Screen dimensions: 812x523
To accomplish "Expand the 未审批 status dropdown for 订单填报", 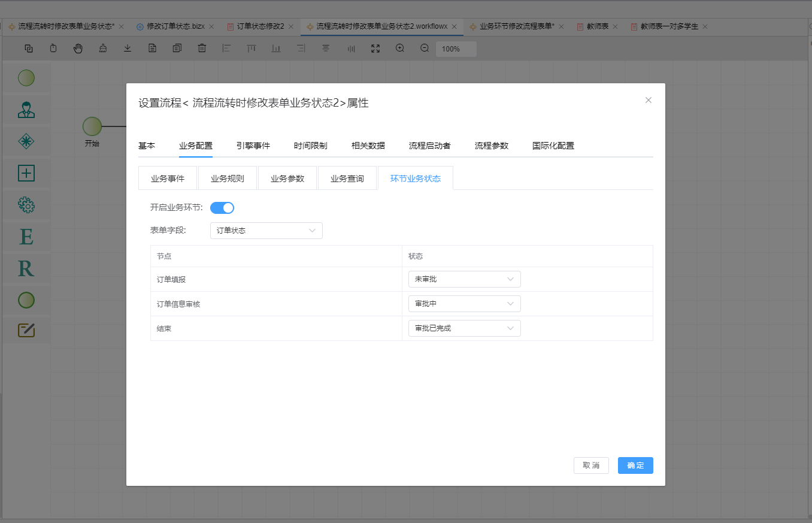I will point(464,279).
